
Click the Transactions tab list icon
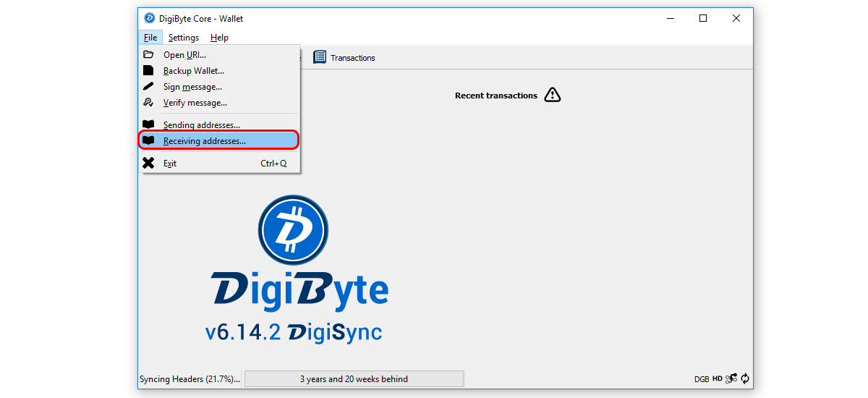tap(320, 57)
